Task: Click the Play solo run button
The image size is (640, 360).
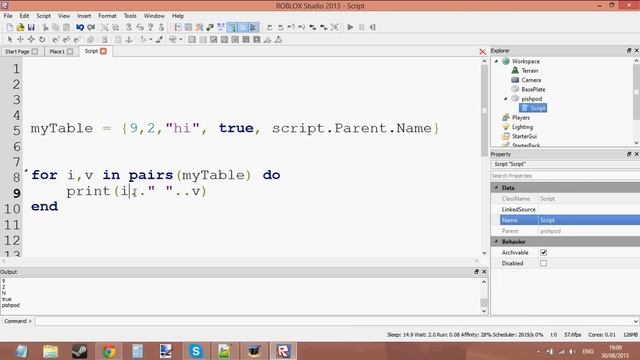Action: (350, 27)
